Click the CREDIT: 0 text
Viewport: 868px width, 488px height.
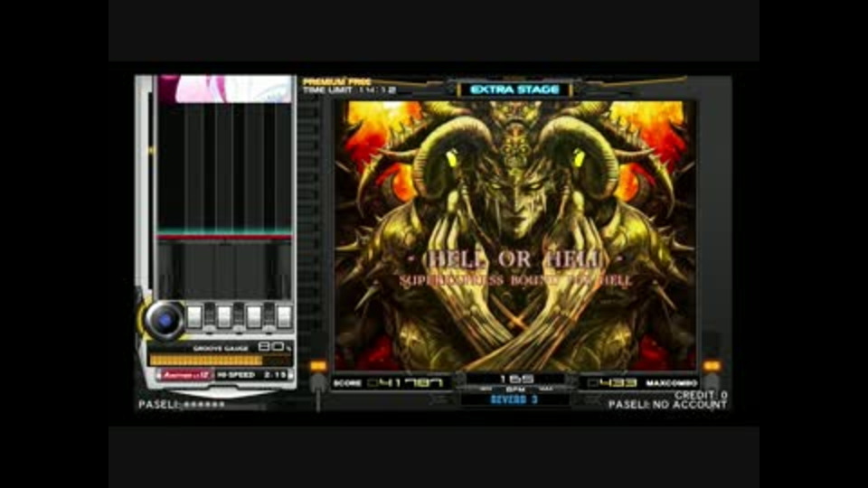(701, 395)
